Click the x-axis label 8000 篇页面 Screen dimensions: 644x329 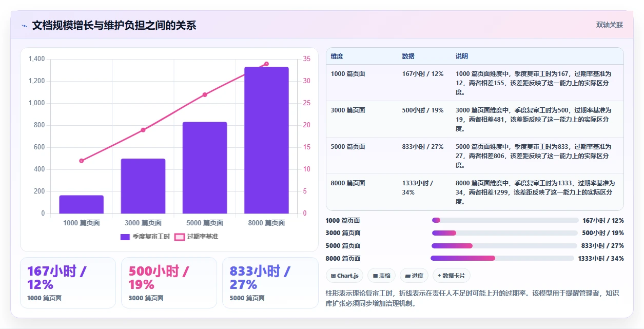tap(266, 223)
